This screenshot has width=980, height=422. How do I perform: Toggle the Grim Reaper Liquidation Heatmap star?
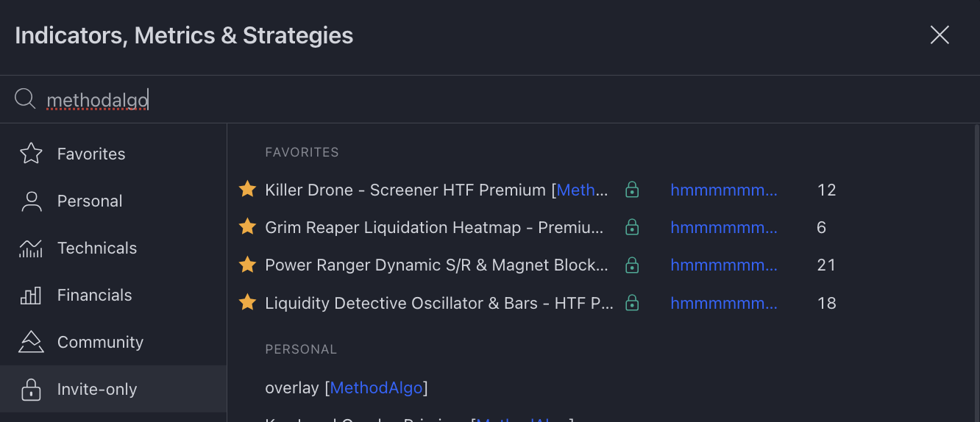point(247,227)
